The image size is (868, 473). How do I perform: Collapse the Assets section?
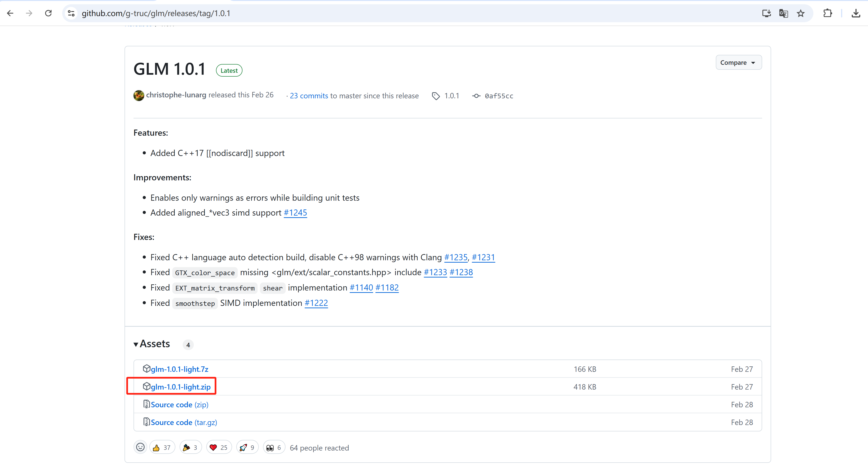point(152,343)
